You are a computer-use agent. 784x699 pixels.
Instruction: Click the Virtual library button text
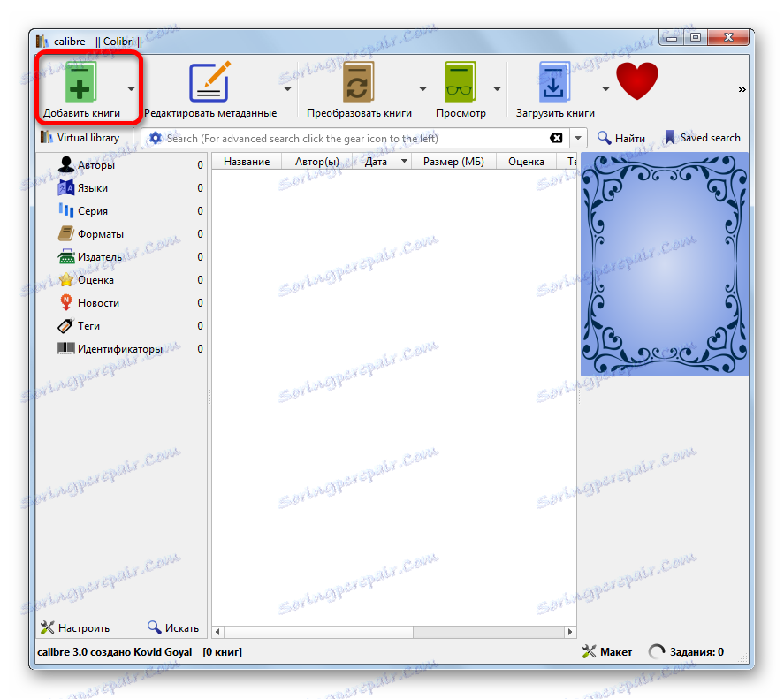click(88, 138)
